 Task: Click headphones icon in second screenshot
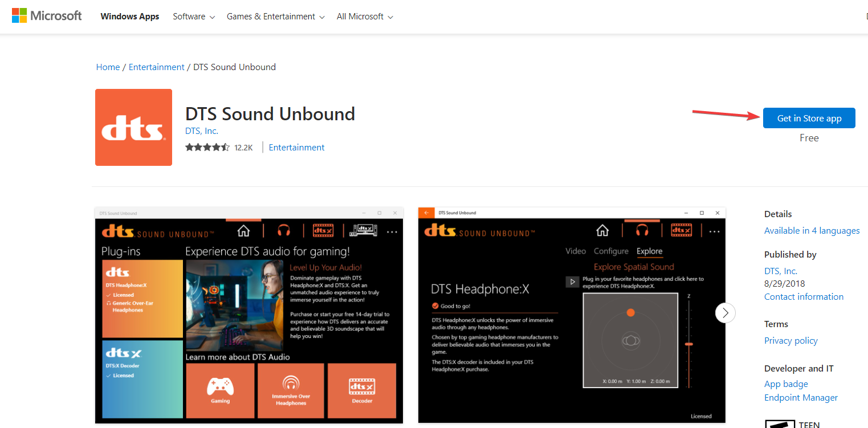tap(642, 230)
